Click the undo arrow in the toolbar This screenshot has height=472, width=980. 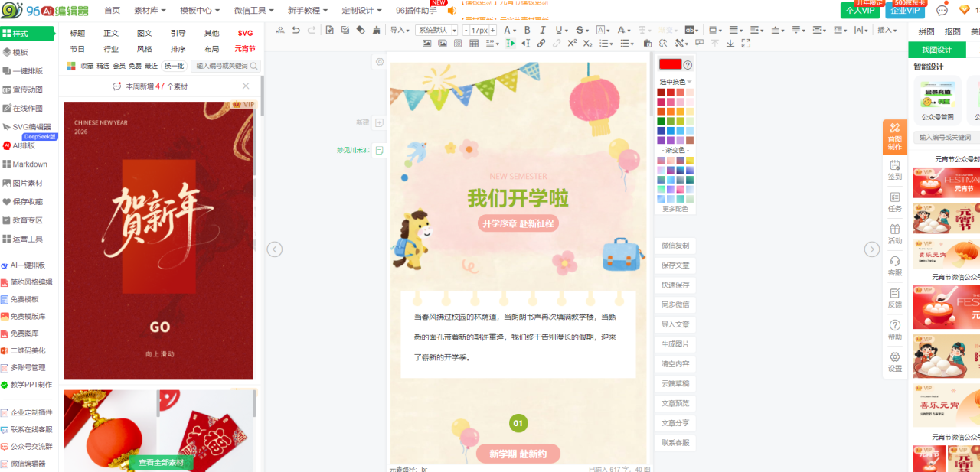296,30
